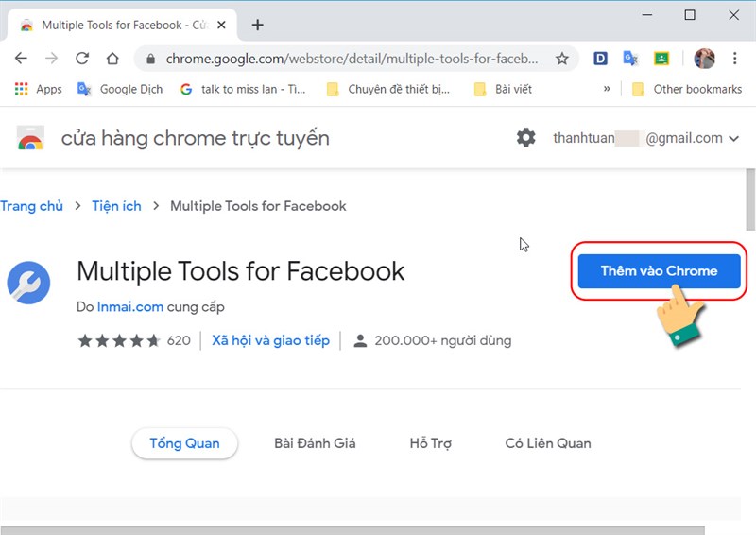Switch to Có Liên Quan tab
This screenshot has width=756, height=535.
point(548,443)
